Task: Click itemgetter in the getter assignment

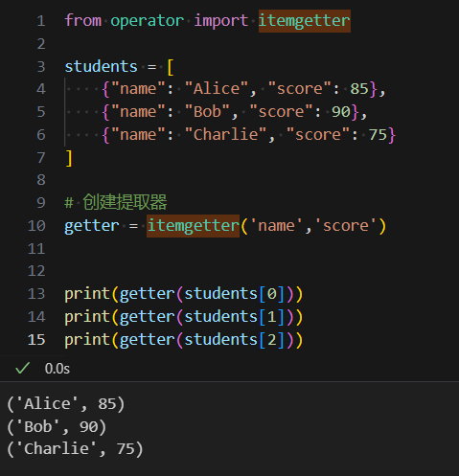Action: coord(193,226)
